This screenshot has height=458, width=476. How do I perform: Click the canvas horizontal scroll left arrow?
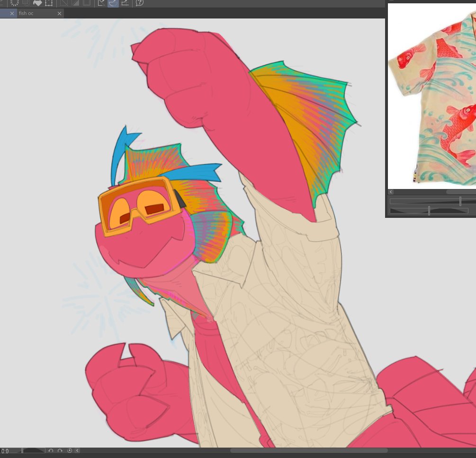tap(77, 450)
